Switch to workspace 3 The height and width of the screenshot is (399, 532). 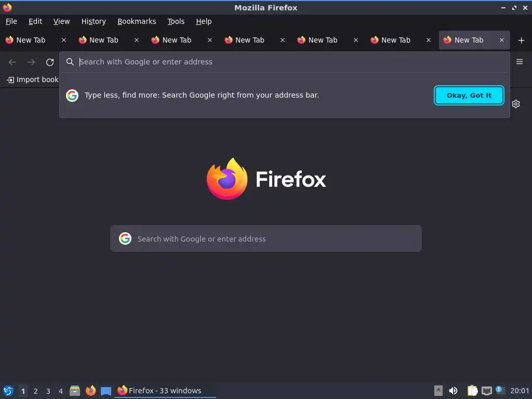coord(48,391)
